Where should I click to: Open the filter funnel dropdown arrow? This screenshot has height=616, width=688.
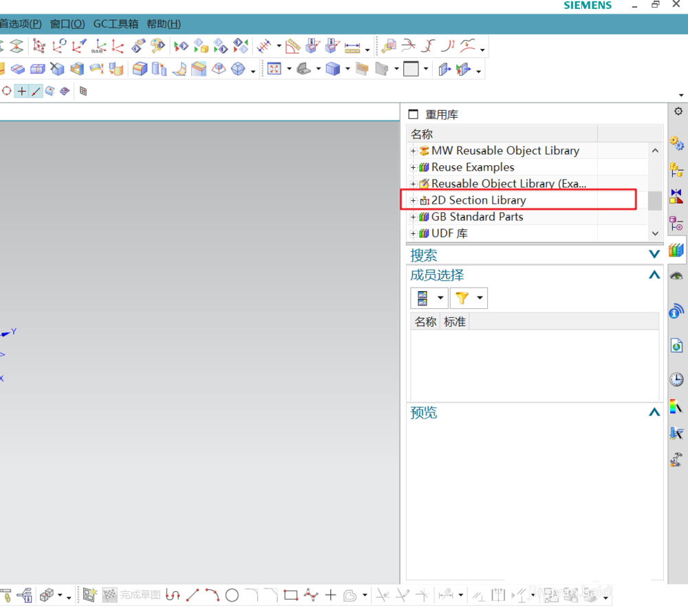click(480, 298)
